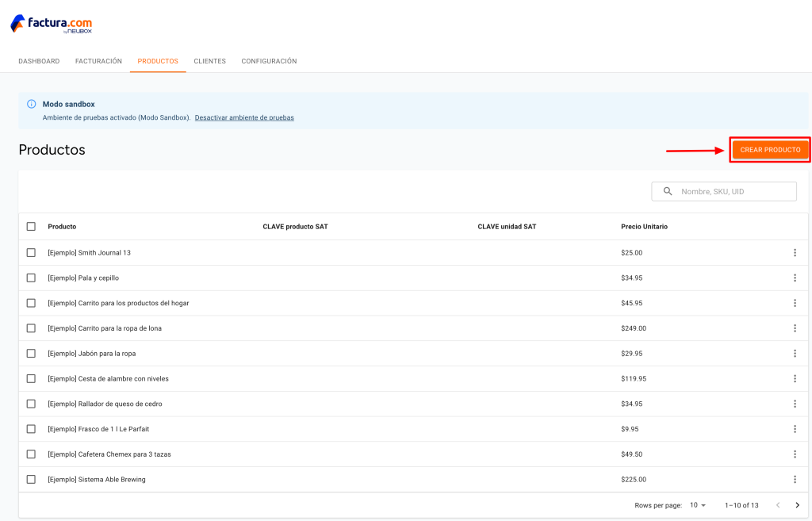Expand the Rows per page dropdown
The width and height of the screenshot is (812, 521).
click(x=698, y=505)
